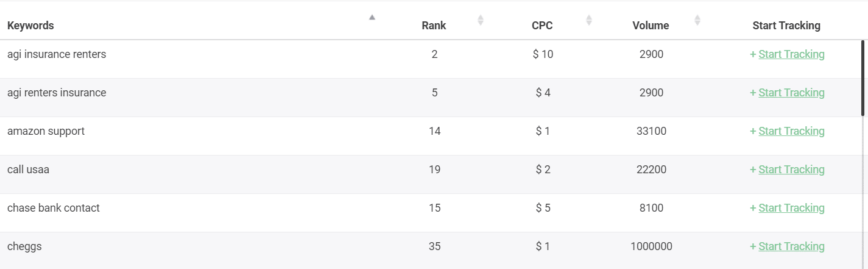This screenshot has height=269, width=868.
Task: Start tracking 'amazon support' keyword
Action: click(x=787, y=131)
